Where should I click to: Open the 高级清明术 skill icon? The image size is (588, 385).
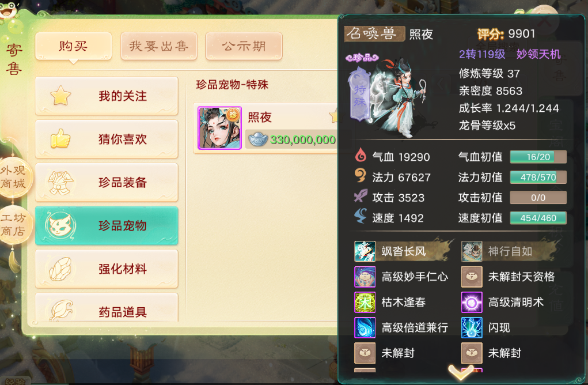(x=471, y=302)
